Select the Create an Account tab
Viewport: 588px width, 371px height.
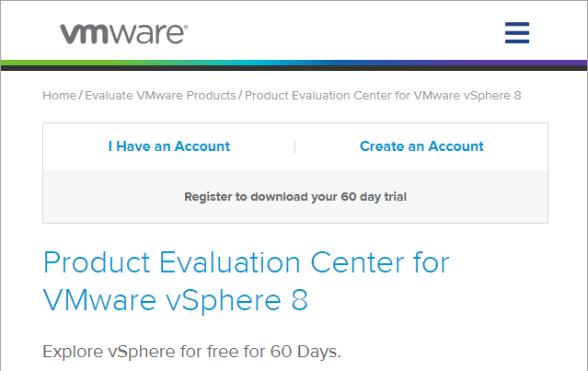421,146
